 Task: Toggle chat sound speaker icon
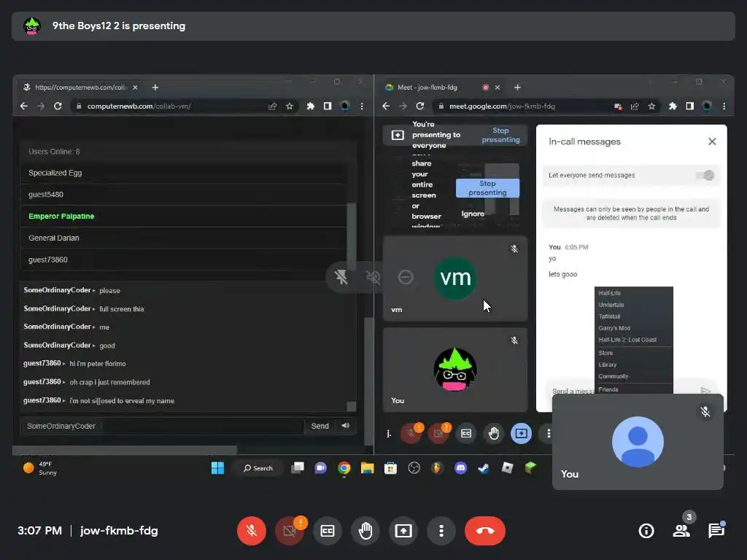(x=345, y=426)
